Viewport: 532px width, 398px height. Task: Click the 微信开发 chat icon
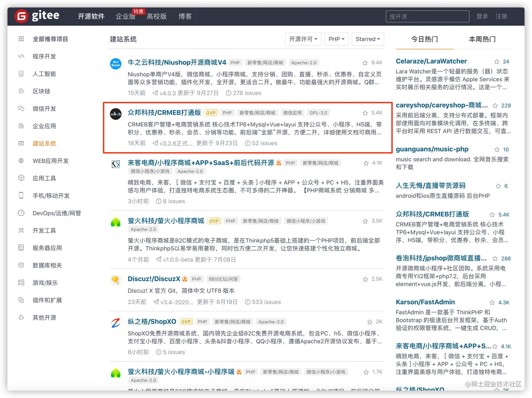pos(21,108)
